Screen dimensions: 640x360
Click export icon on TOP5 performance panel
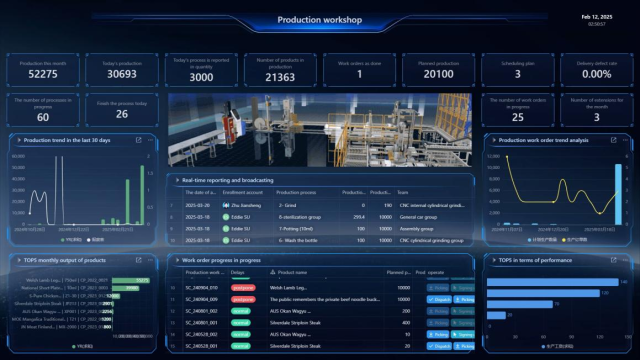pyautogui.click(x=613, y=260)
